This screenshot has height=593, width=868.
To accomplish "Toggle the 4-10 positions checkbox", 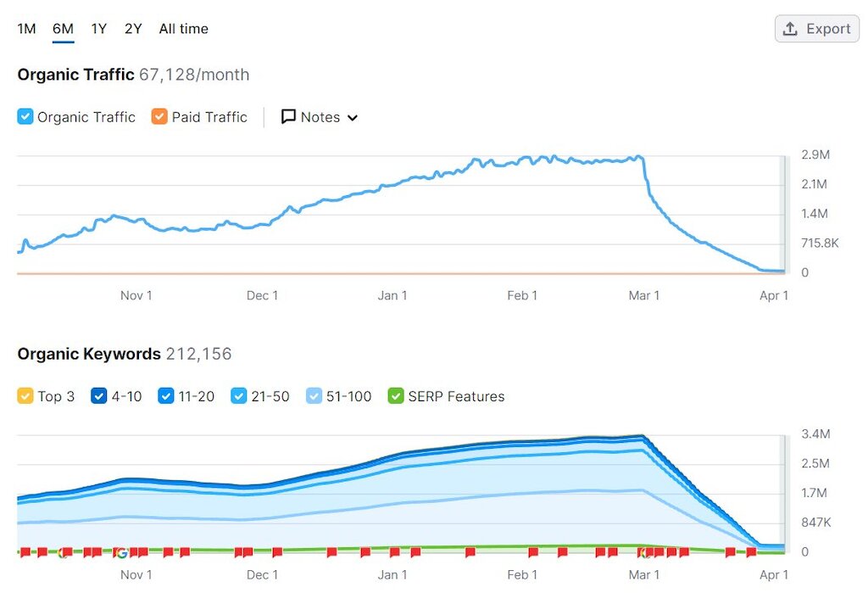I will click(99, 396).
